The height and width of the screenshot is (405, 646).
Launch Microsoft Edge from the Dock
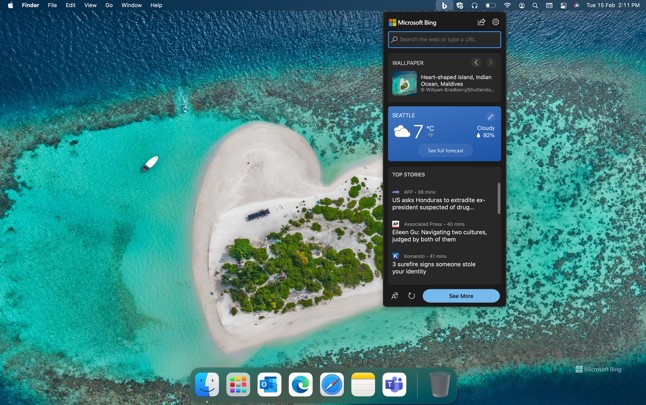click(x=300, y=384)
